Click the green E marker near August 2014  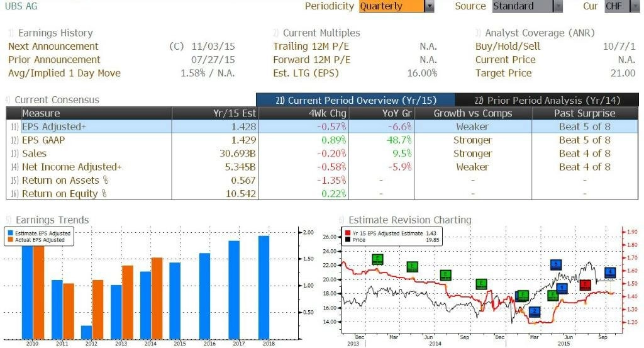[x=446, y=275]
